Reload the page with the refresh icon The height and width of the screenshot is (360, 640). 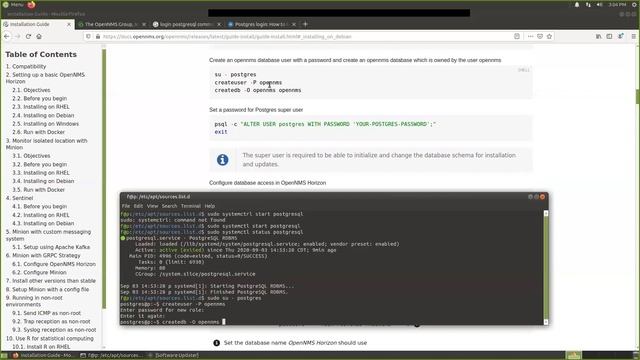(x=28, y=36)
